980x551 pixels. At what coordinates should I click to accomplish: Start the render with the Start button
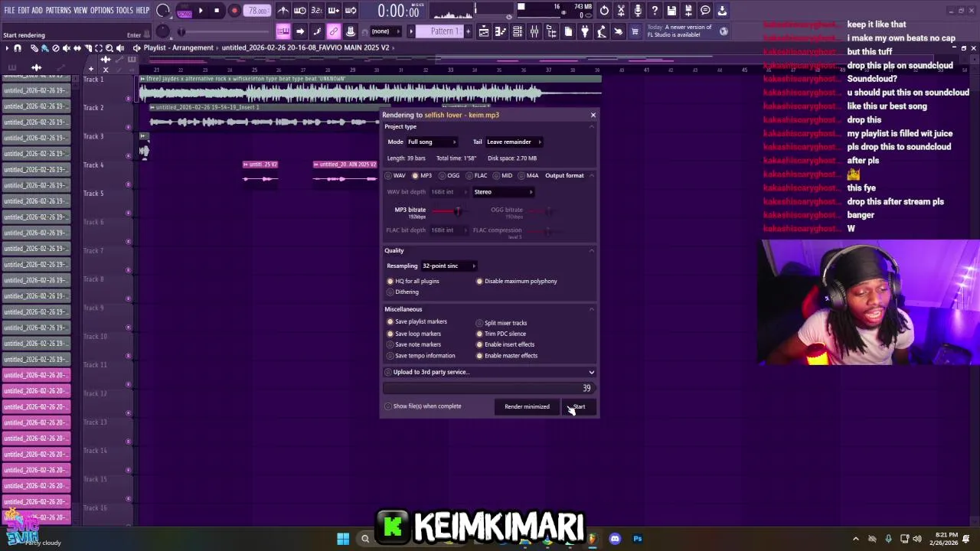tap(580, 406)
